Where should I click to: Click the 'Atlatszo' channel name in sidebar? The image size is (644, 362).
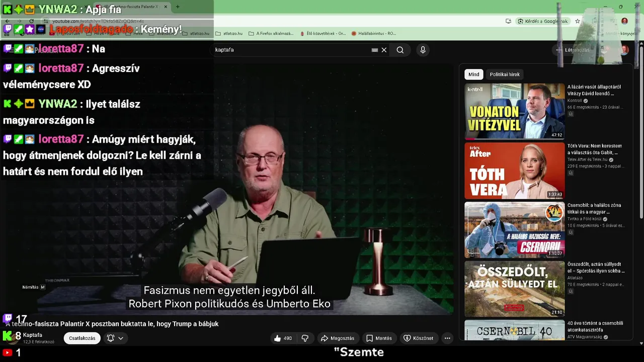pos(575,278)
